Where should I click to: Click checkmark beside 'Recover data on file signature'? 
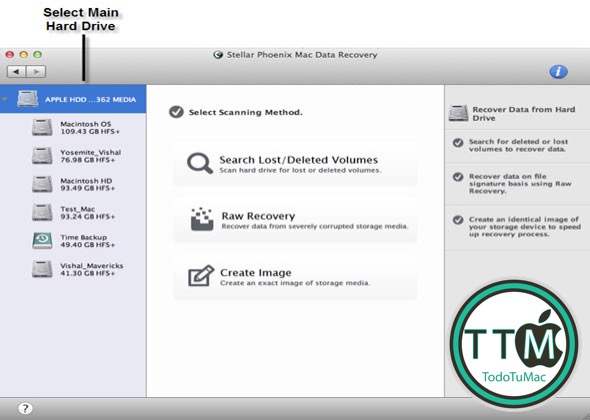tap(458, 177)
